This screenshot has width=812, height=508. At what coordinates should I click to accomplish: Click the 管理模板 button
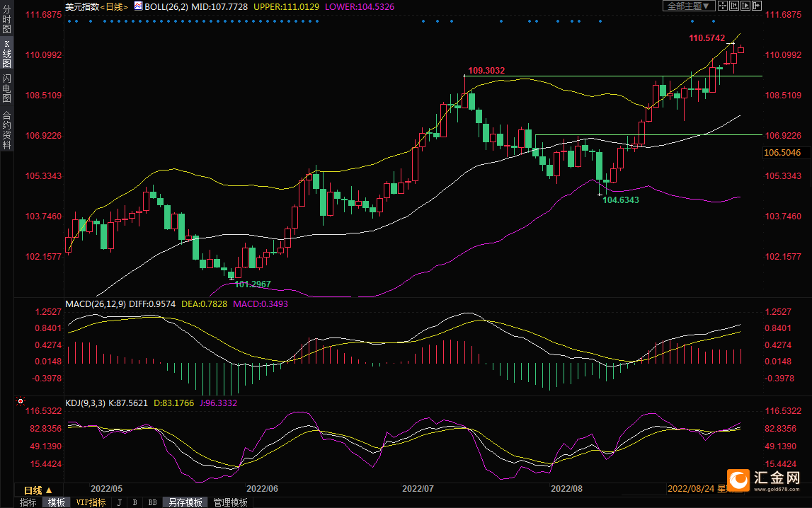(x=230, y=502)
